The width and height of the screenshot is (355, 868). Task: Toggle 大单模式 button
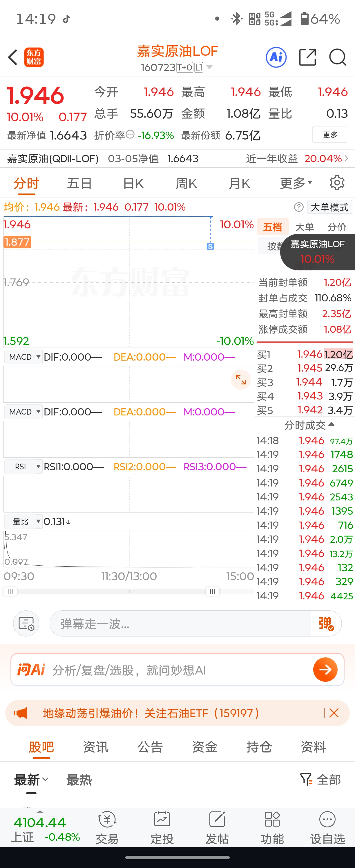[x=329, y=207]
